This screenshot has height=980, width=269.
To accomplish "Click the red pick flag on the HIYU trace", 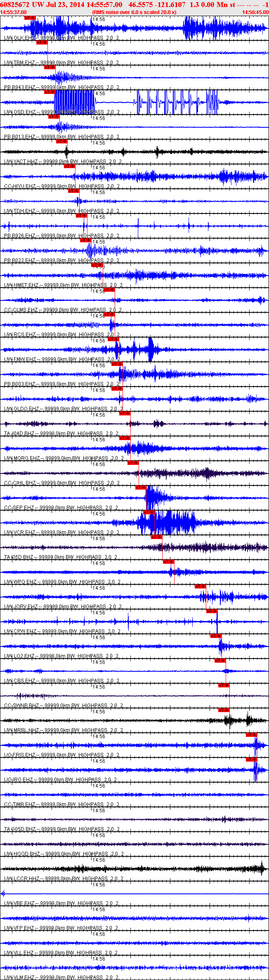I will (x=70, y=166).
